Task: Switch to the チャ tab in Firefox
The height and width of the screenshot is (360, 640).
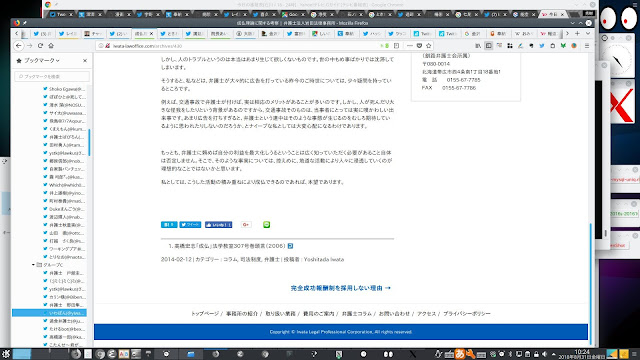Action: [93, 33]
